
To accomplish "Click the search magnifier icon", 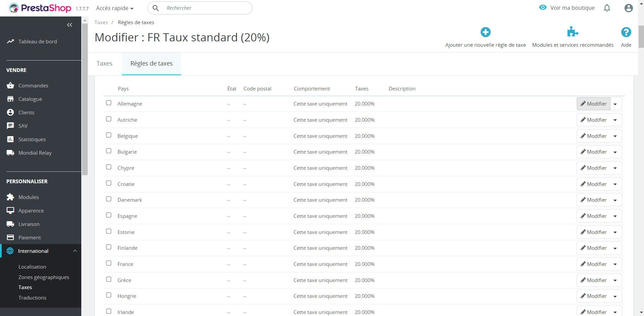I will click(x=156, y=8).
